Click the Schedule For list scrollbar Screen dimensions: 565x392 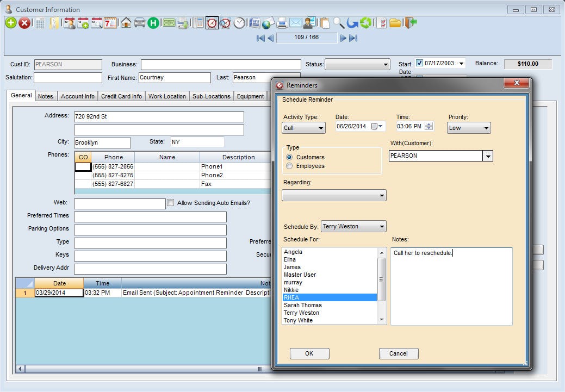pyautogui.click(x=382, y=279)
